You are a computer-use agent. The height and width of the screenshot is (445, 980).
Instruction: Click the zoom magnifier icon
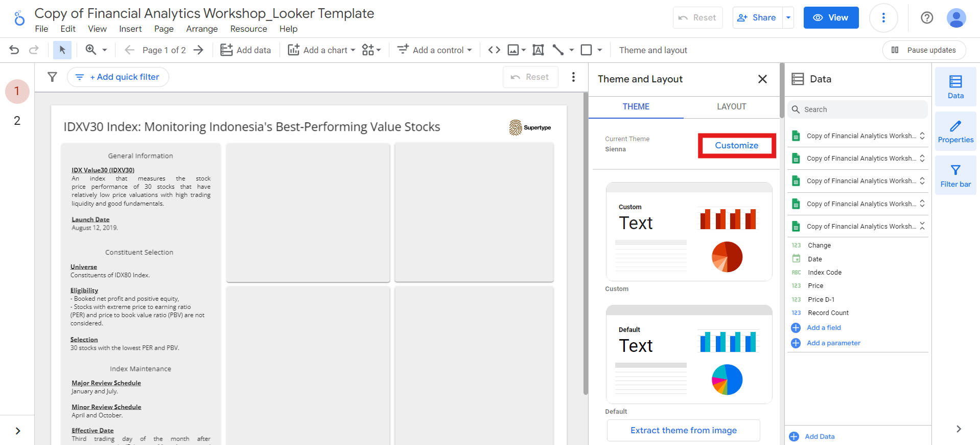tap(91, 50)
